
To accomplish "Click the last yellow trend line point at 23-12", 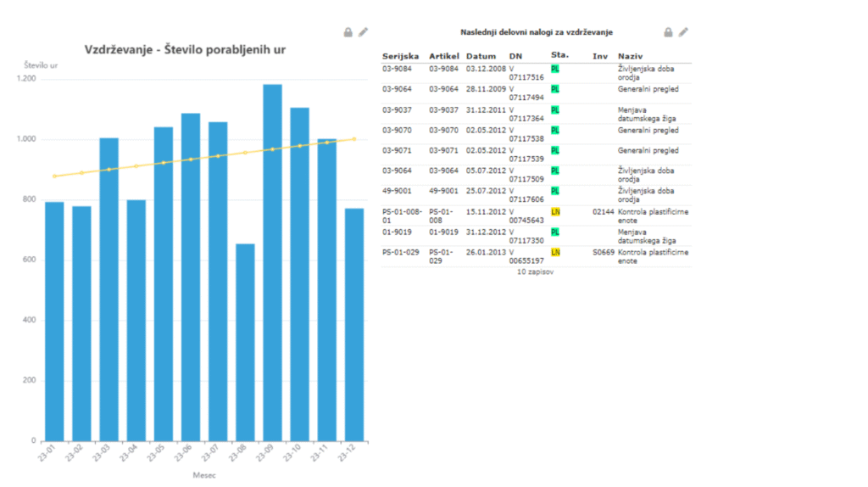I will pyautogui.click(x=353, y=139).
